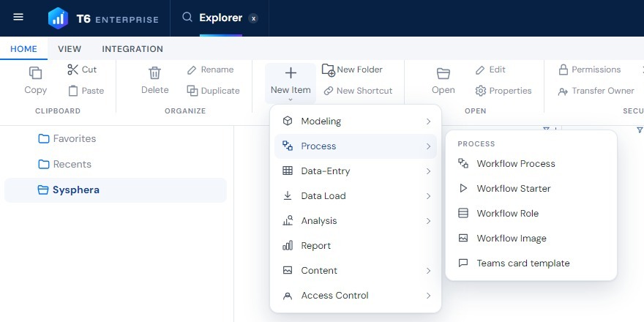Image resolution: width=644 pixels, height=322 pixels.
Task: Select Content in the menu
Action: pos(355,271)
